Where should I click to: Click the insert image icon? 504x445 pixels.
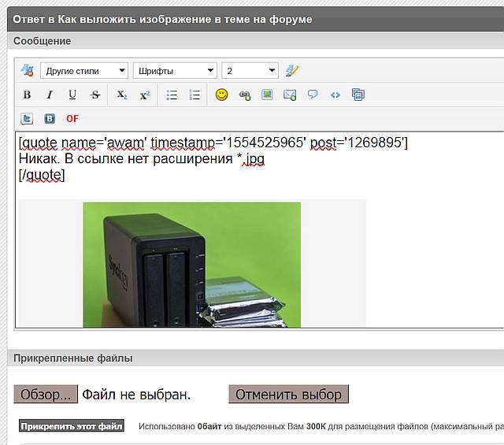(x=267, y=95)
